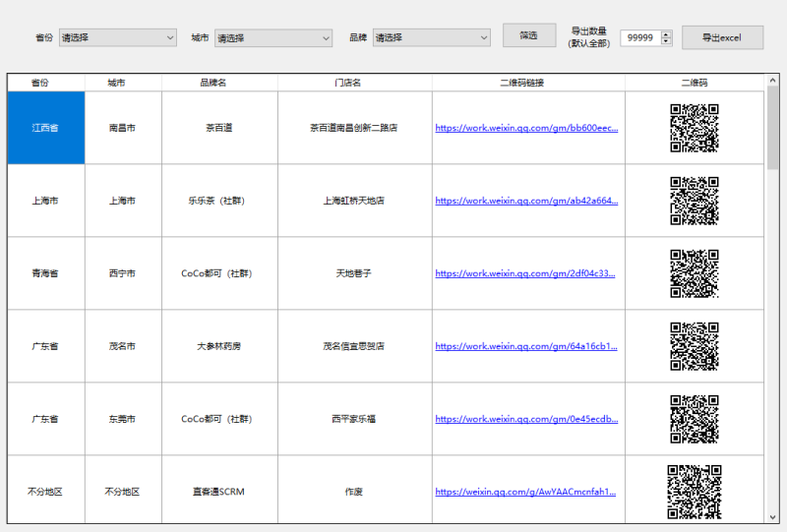Open the link ending bb600eec...

click(x=526, y=128)
